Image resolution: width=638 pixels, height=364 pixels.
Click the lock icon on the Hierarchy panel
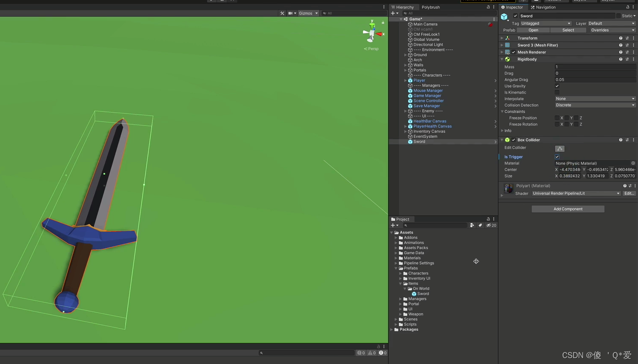(488, 7)
